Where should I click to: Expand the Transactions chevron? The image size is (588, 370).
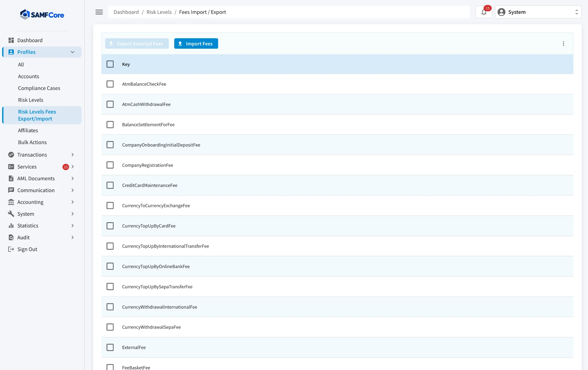coord(73,155)
